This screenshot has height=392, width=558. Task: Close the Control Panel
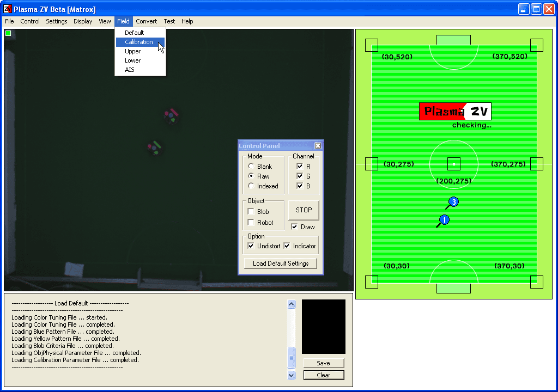(x=318, y=145)
